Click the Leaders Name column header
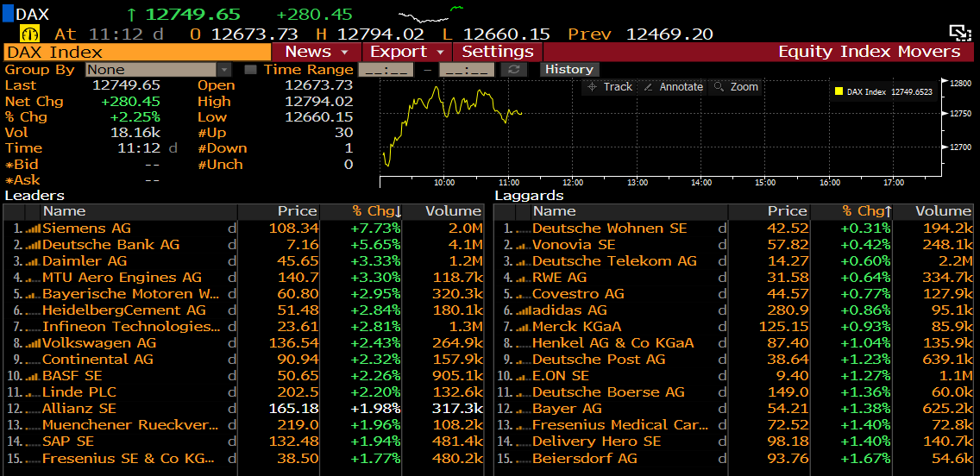Image resolution: width=980 pixels, height=476 pixels. pos(140,212)
